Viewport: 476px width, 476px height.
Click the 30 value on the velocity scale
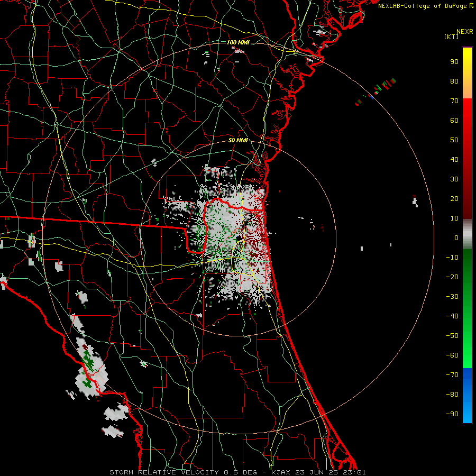pos(454,179)
